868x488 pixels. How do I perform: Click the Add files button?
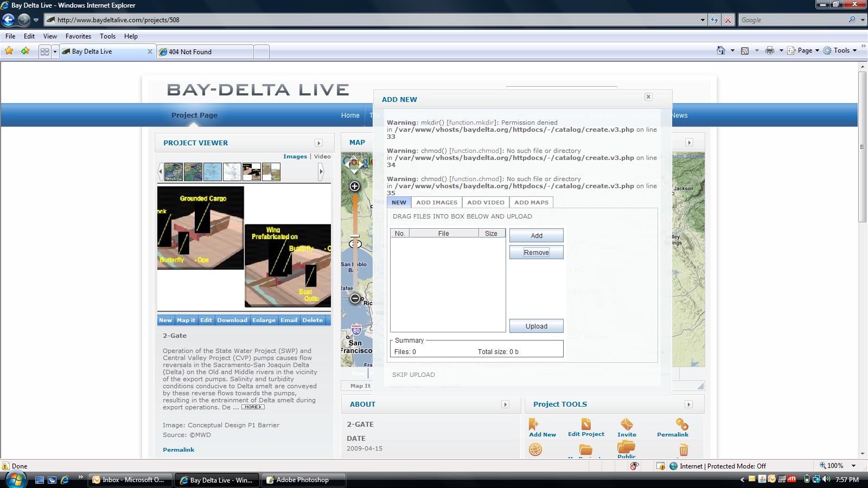[x=536, y=235]
